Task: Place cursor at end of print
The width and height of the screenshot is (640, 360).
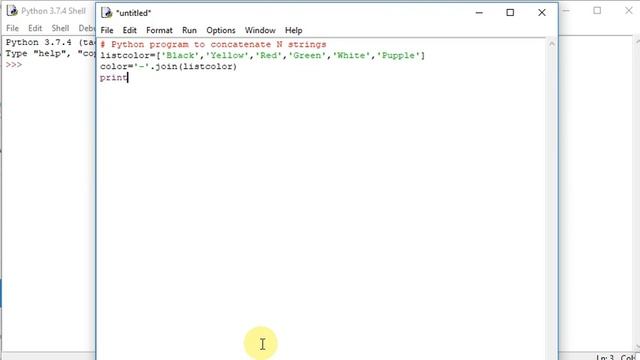Action: pyautogui.click(x=128, y=78)
